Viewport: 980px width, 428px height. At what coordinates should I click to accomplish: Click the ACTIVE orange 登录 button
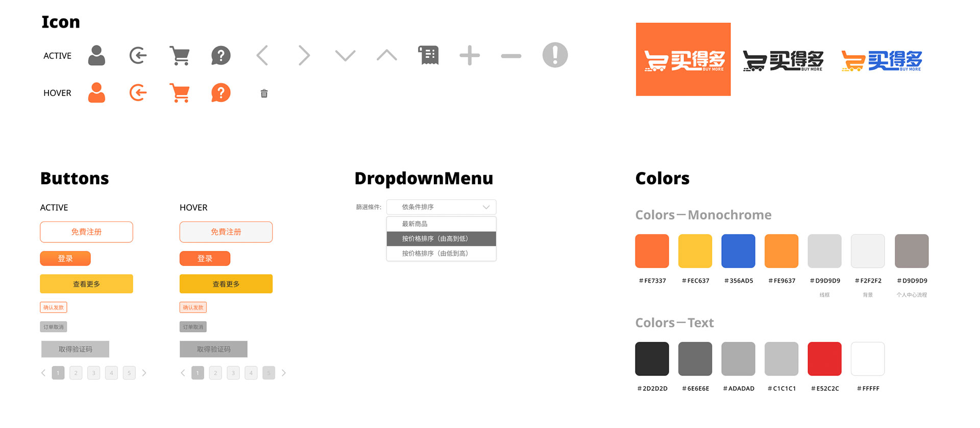pyautogui.click(x=65, y=259)
